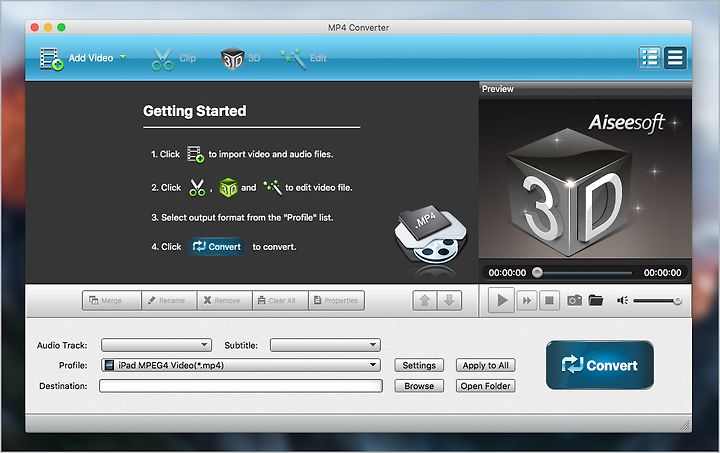Click the scissors icon in step 2
Screen dimensions: 720x453
point(197,187)
